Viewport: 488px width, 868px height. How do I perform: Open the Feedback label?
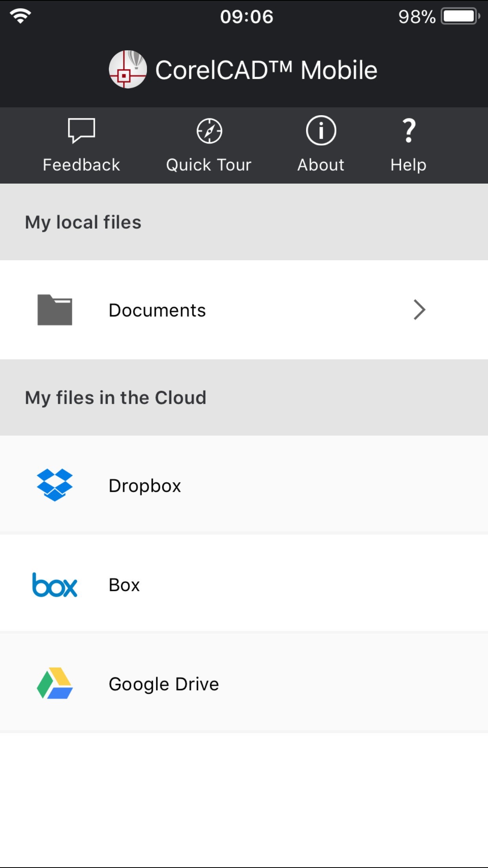[x=81, y=165]
